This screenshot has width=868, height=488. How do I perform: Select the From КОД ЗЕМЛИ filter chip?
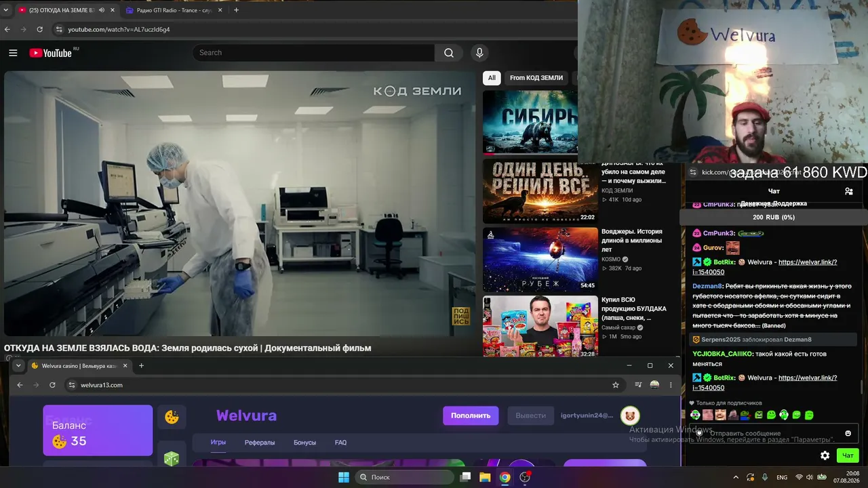536,78
